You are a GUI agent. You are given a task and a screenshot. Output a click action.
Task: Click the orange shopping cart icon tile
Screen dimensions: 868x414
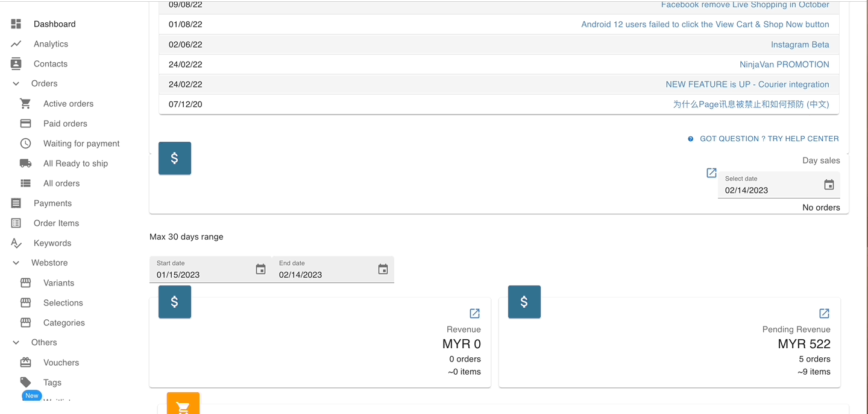(183, 406)
